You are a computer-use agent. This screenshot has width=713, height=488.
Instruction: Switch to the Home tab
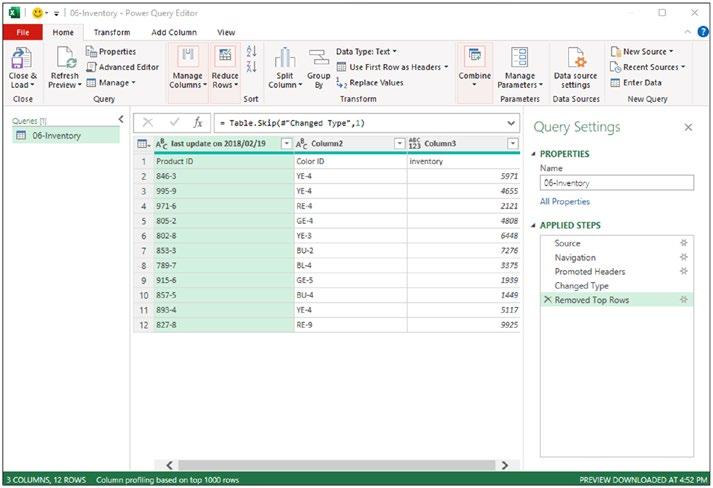[x=63, y=32]
